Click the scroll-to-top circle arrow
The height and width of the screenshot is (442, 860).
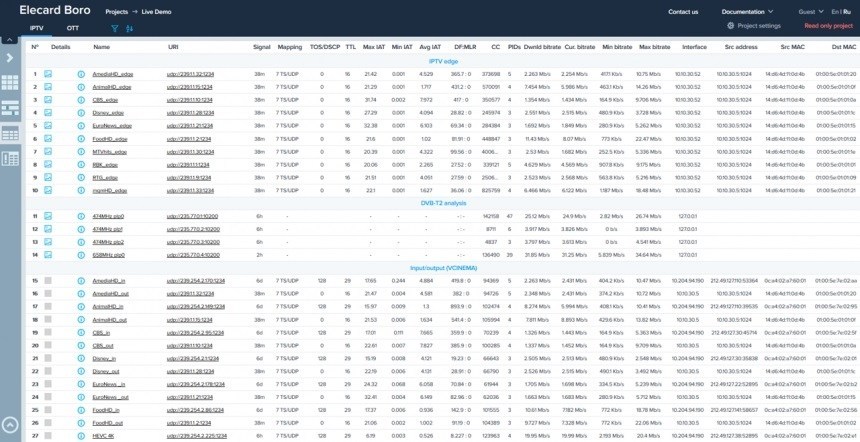[x=10, y=423]
